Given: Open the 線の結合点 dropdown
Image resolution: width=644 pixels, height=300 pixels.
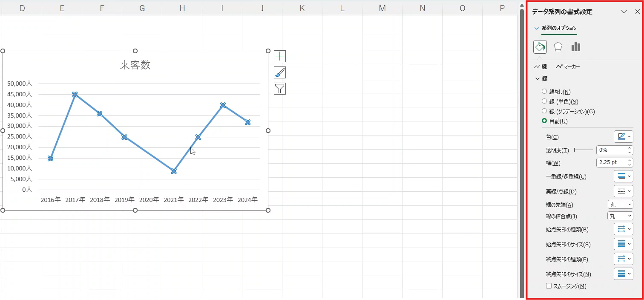Looking at the screenshot, I should click(x=620, y=216).
